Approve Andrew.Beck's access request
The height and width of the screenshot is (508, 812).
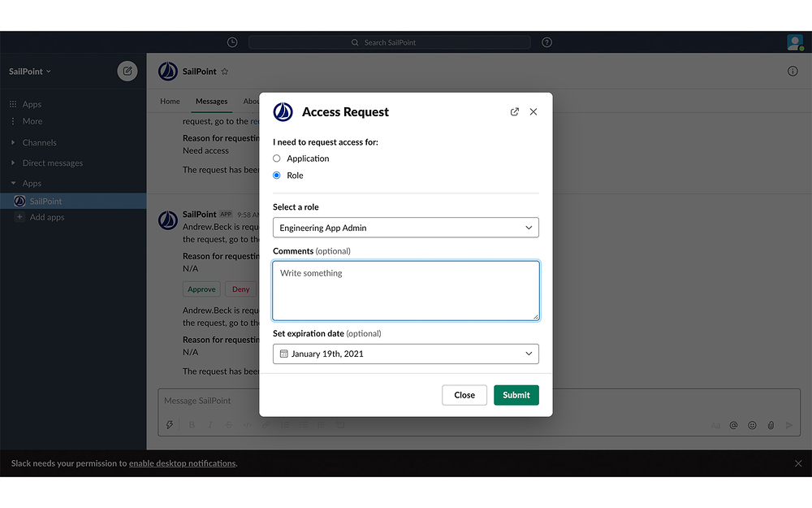201,289
